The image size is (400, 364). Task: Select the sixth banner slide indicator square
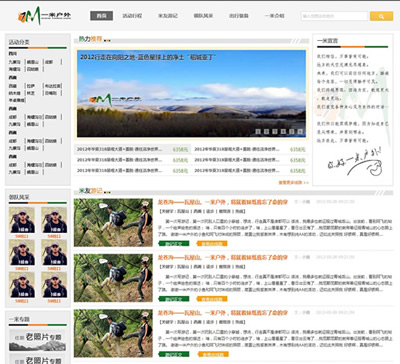300,132
